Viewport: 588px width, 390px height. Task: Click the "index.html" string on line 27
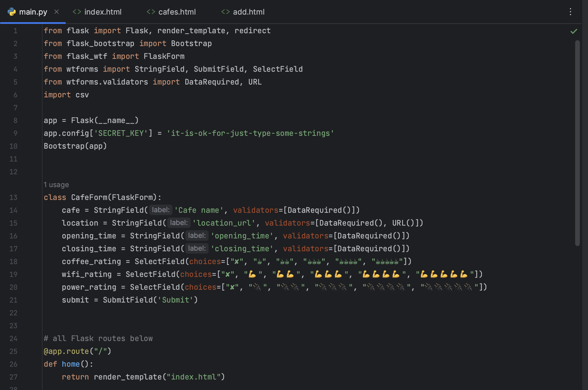[194, 377]
